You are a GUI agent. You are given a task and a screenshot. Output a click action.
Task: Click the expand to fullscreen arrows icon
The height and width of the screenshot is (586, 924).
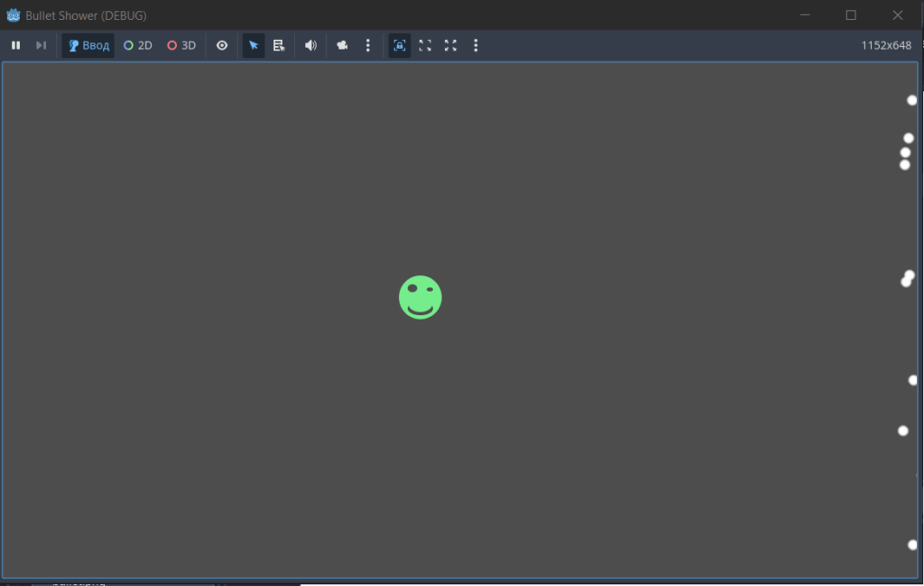click(450, 45)
